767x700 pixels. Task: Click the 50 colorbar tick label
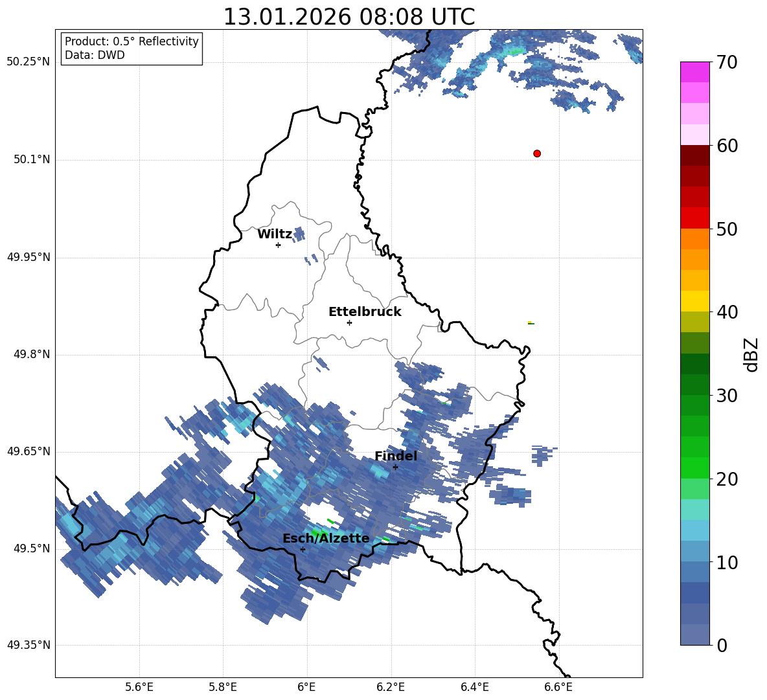pos(726,229)
